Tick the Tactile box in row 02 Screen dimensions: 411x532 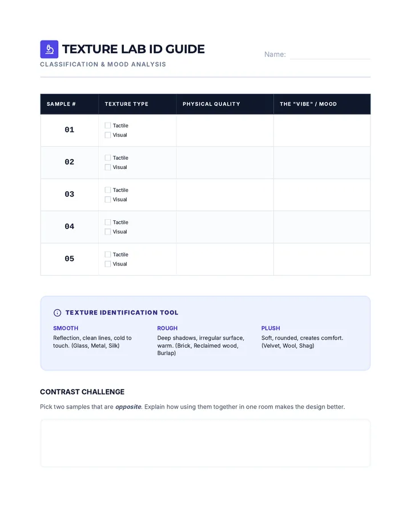[x=107, y=158]
